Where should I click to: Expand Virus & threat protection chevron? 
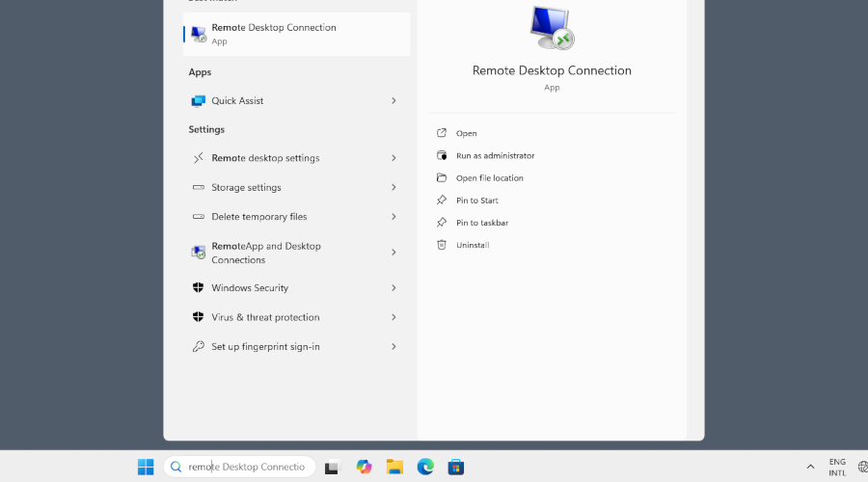[x=393, y=317]
